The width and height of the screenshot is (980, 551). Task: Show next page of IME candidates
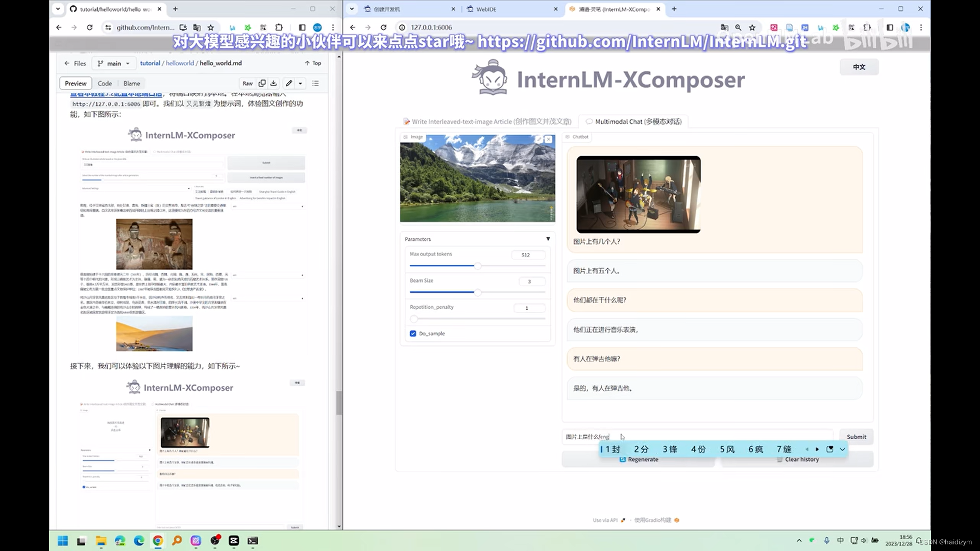[817, 449]
